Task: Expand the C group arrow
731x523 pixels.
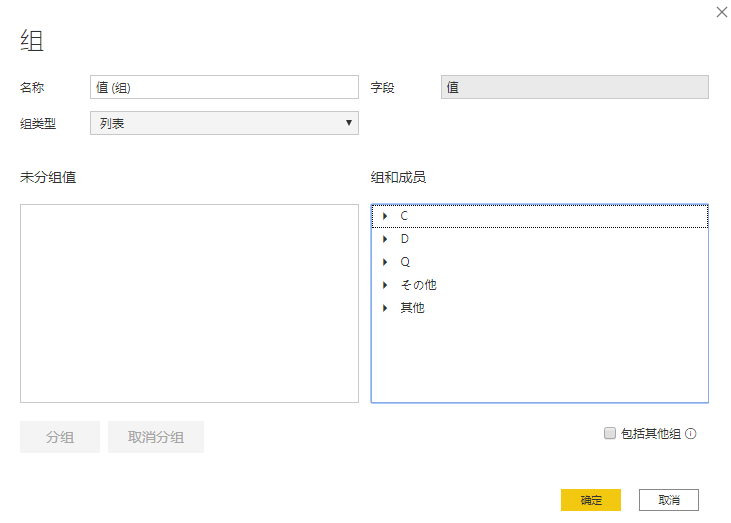Action: coord(385,216)
